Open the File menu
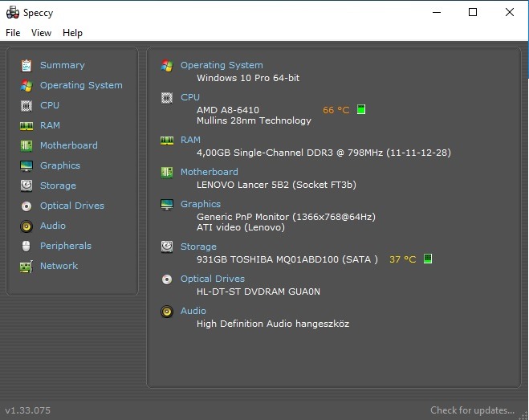This screenshot has height=420, width=529. click(13, 33)
